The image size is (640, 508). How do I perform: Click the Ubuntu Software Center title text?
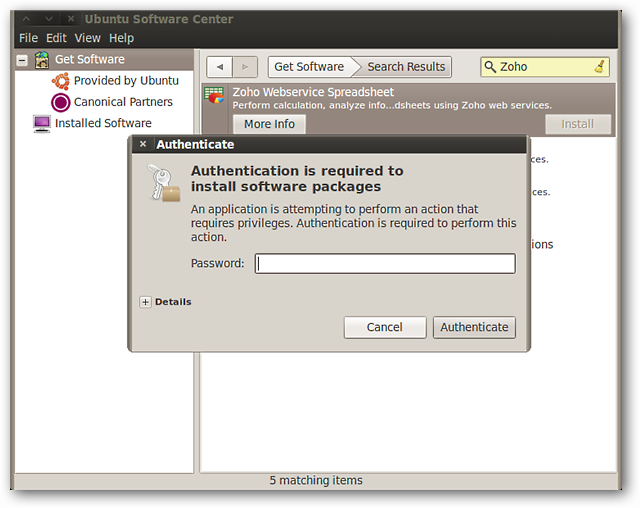(x=159, y=19)
